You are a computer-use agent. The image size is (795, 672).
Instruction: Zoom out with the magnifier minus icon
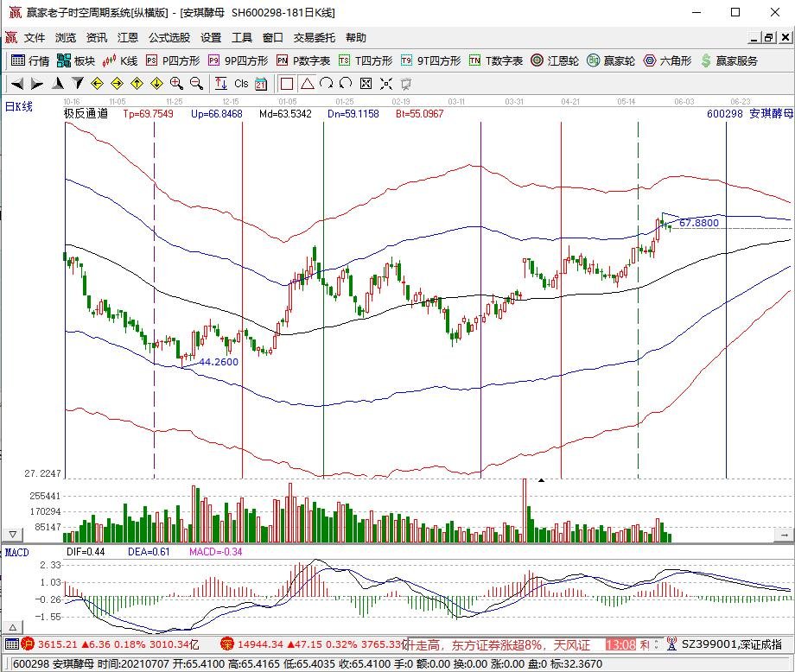coord(196,83)
